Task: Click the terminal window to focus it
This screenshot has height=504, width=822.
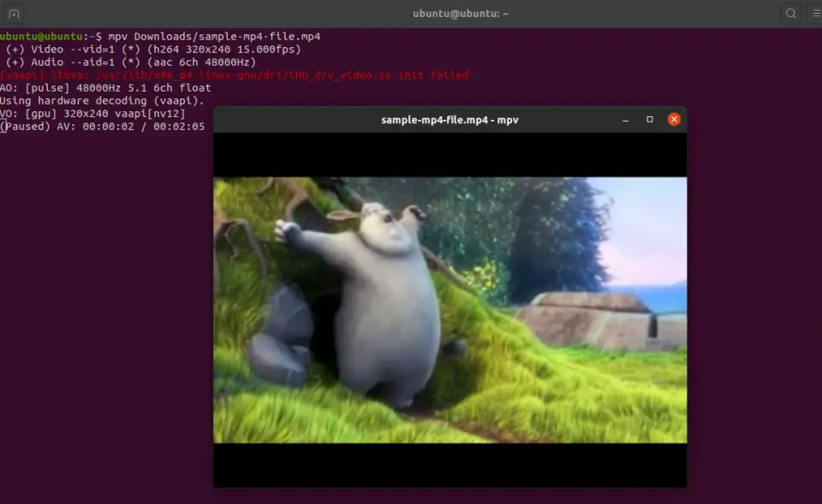Action: [103, 257]
